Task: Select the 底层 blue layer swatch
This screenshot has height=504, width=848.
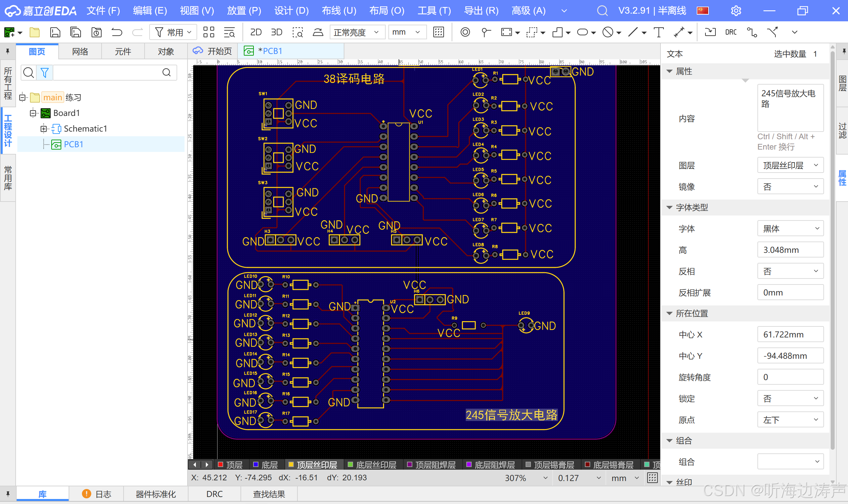Action: point(255,464)
